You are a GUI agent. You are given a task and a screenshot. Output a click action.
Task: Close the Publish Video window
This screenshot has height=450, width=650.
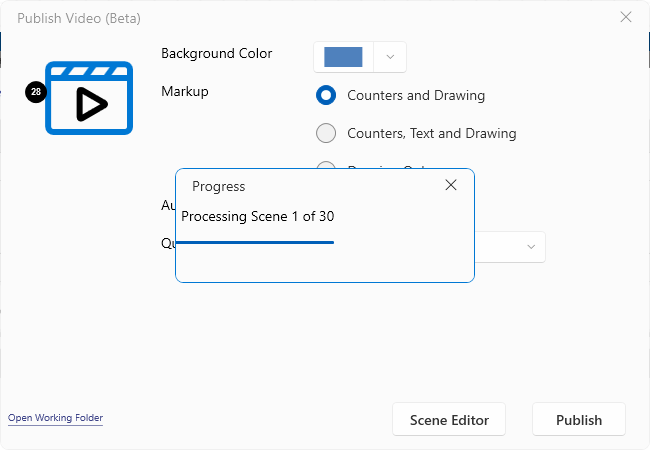pyautogui.click(x=626, y=17)
